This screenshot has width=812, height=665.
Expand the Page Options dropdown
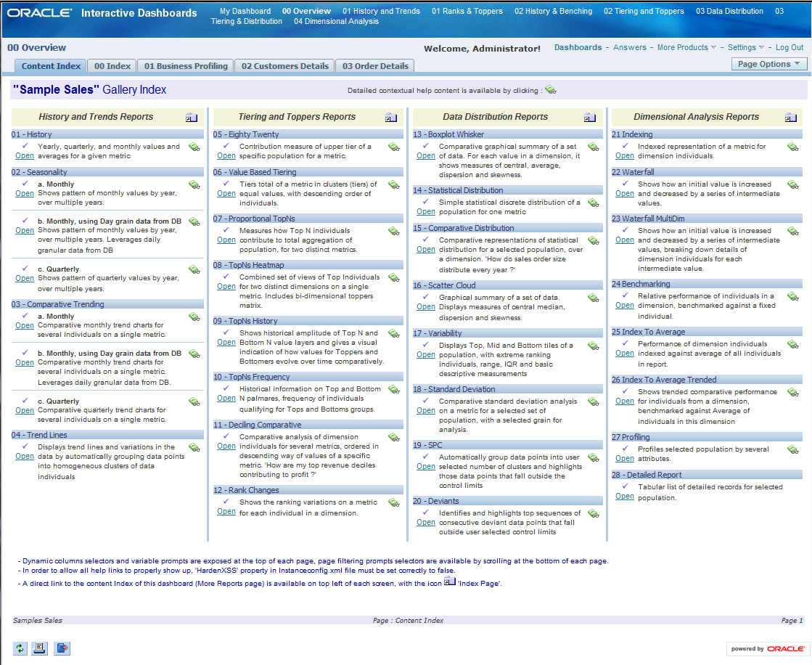(769, 64)
